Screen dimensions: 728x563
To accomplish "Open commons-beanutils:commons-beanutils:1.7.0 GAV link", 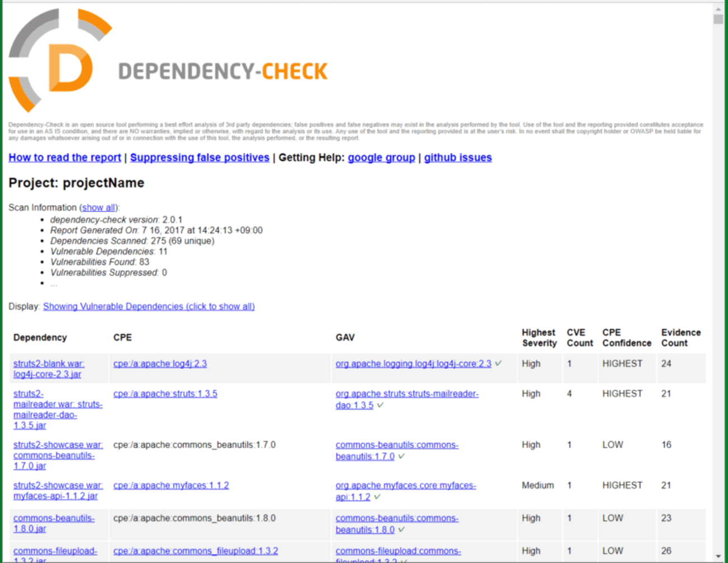I will click(397, 450).
